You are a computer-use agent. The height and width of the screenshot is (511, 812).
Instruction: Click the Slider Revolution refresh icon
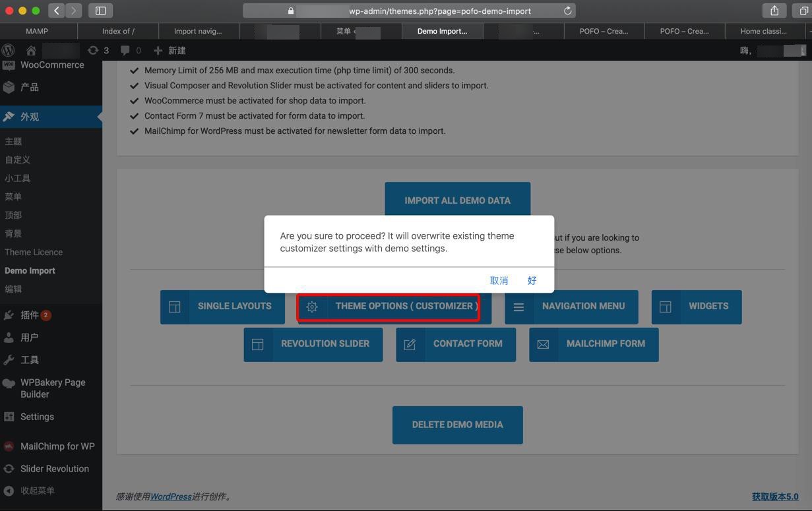point(9,469)
